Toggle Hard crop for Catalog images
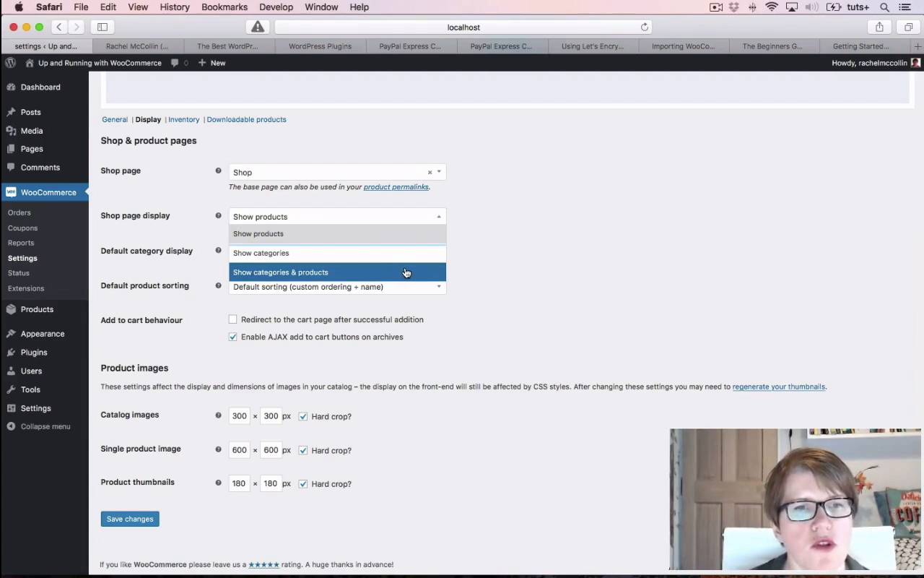 pos(303,416)
